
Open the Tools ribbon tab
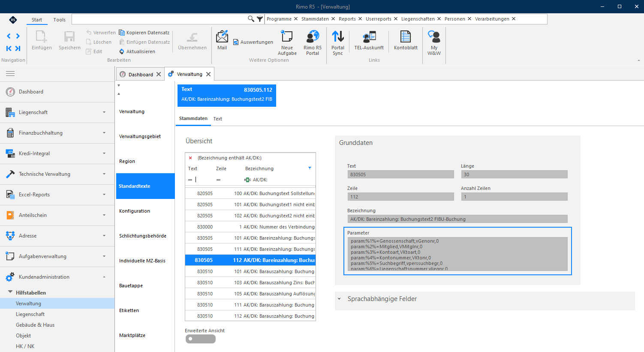(x=60, y=20)
